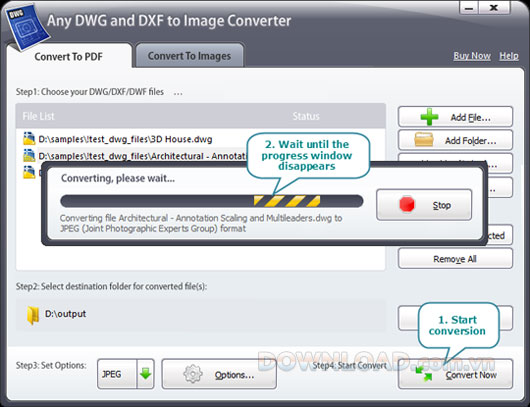Click the D:\output destination folder field

[x=201, y=314]
